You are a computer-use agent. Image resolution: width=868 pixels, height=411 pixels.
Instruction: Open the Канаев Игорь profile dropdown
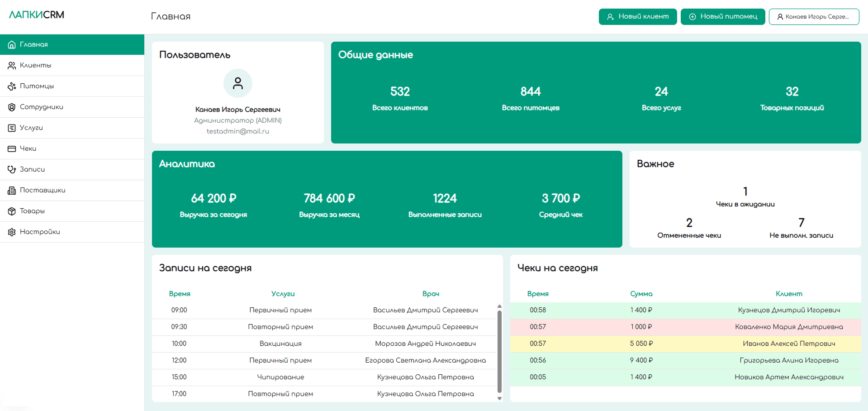point(813,17)
